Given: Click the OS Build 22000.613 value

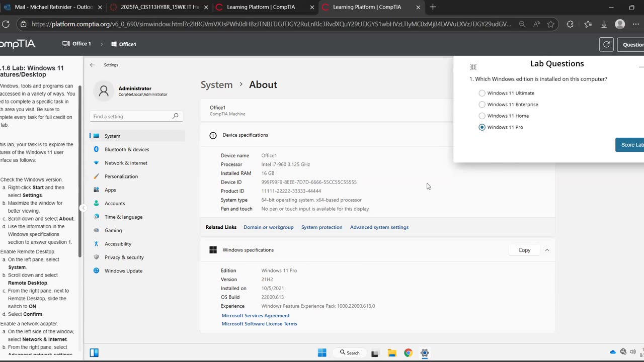Looking at the screenshot, I should click(x=273, y=297).
